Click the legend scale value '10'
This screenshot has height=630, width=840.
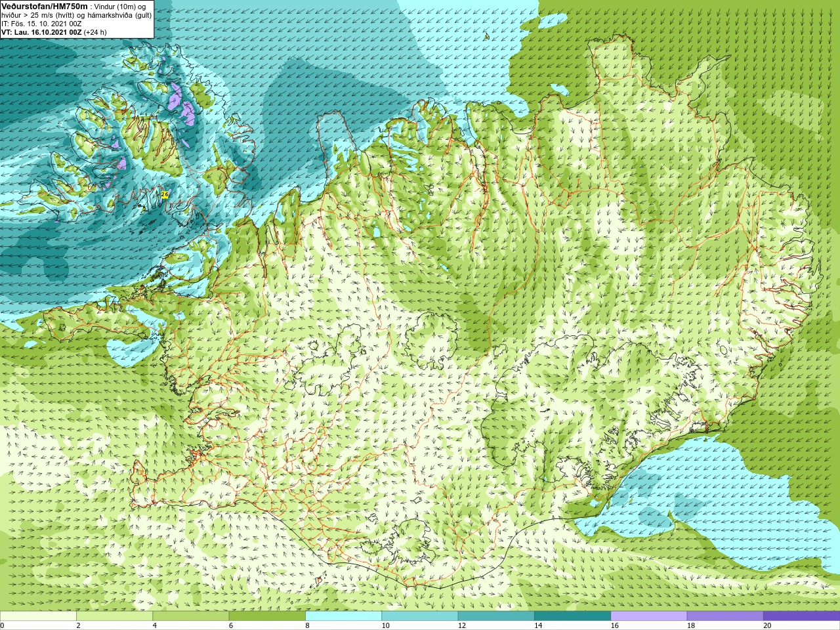pos(385,625)
